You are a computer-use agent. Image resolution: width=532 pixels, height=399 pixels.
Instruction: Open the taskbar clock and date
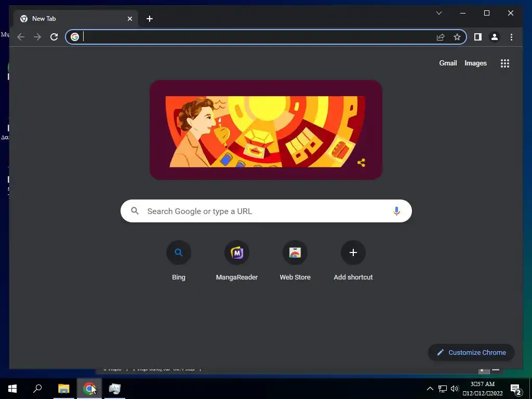[x=483, y=389]
